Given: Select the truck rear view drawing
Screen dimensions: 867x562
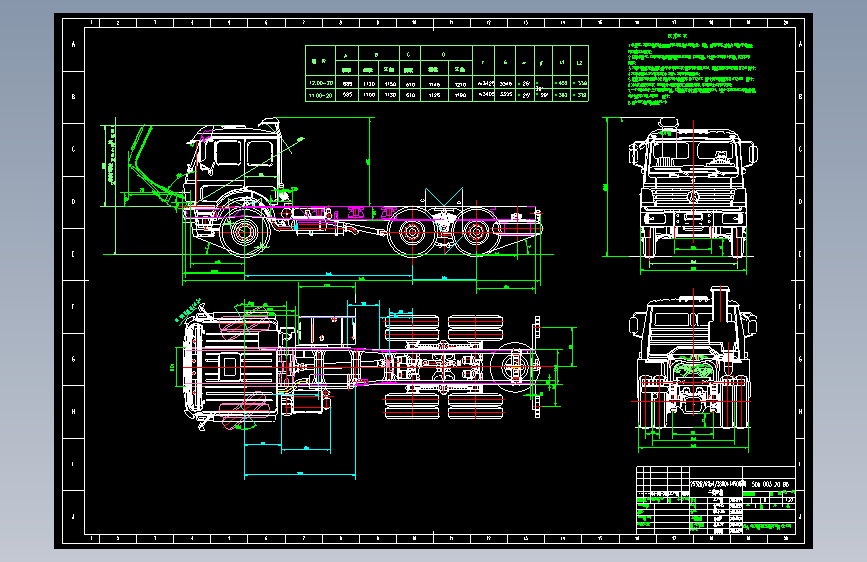Looking at the screenshot, I should point(693,358).
